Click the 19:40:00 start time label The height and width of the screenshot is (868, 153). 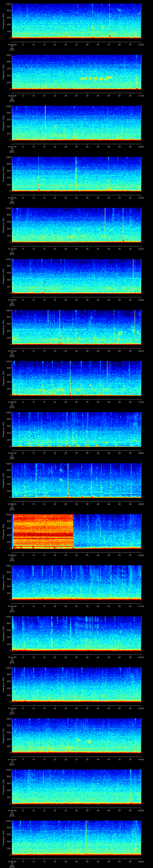click(x=12, y=606)
